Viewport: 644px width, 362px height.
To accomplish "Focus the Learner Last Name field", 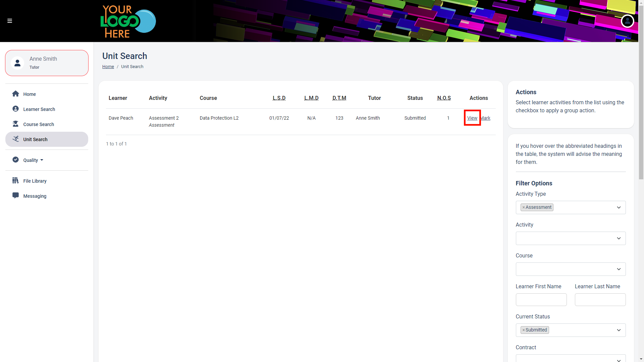I will click(600, 300).
